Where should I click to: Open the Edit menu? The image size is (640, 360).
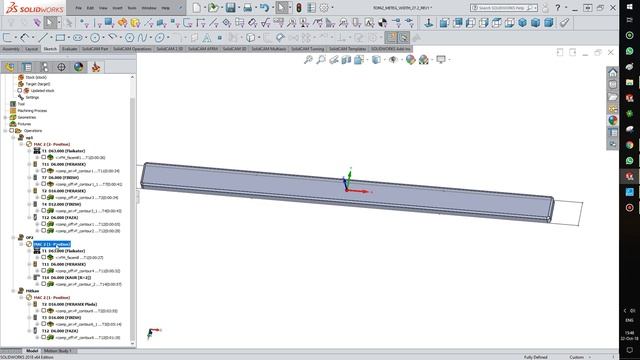[90, 8]
